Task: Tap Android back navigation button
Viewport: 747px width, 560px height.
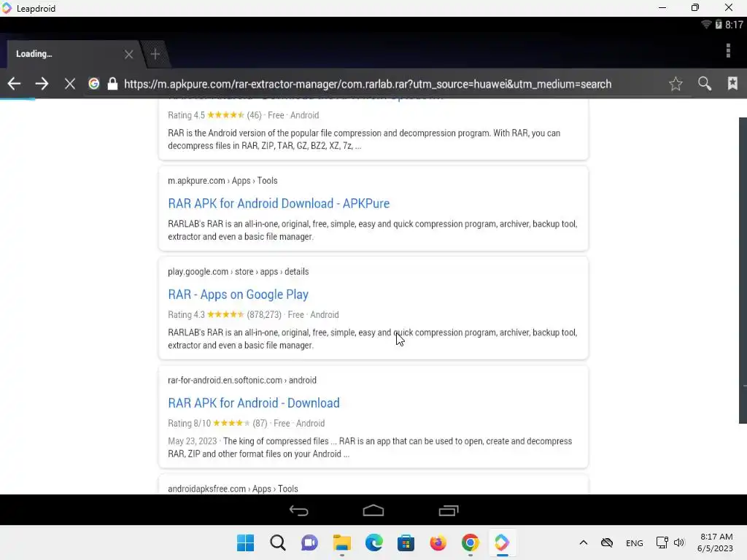Action: point(298,510)
